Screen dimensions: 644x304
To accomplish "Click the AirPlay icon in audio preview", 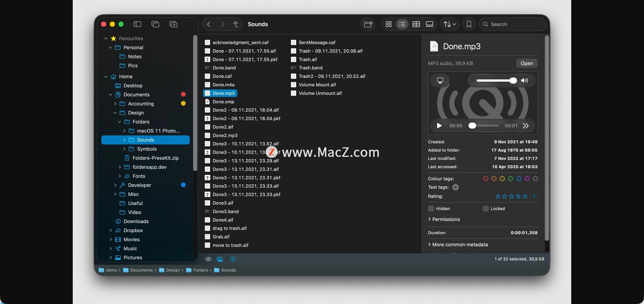I will point(440,80).
